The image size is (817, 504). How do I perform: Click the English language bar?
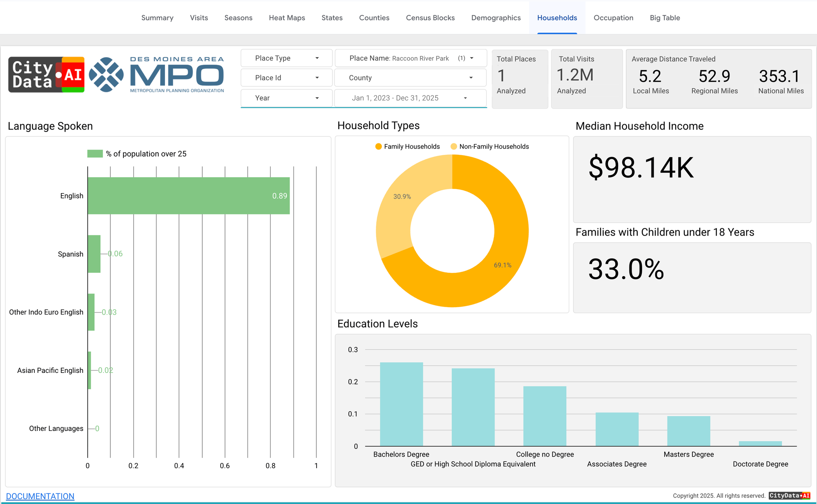tap(188, 196)
